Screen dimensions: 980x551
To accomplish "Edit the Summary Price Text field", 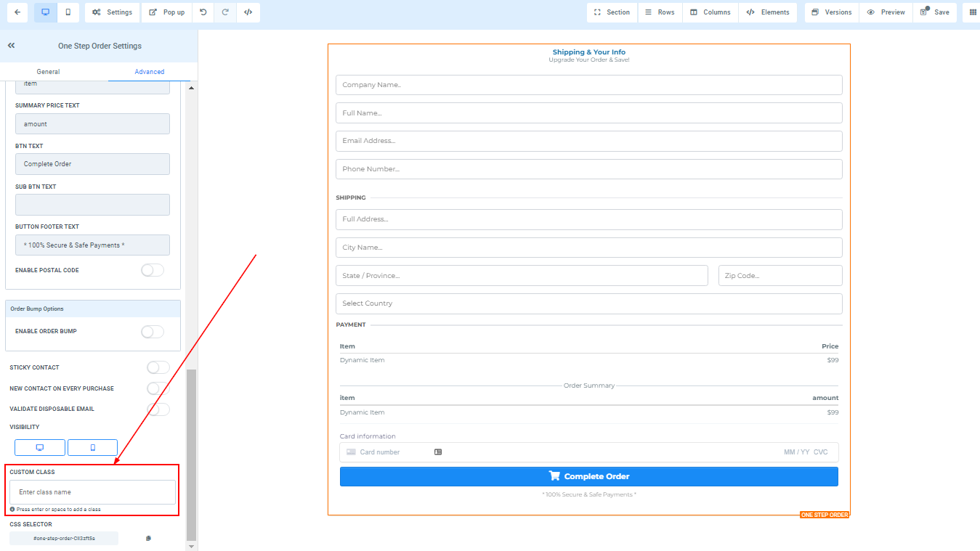I will [x=92, y=123].
